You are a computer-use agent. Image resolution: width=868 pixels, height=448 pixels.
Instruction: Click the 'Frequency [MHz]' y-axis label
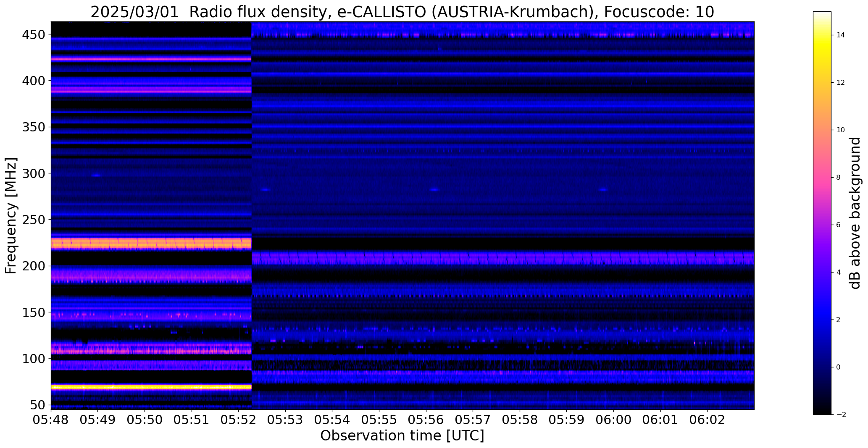[x=11, y=216]
